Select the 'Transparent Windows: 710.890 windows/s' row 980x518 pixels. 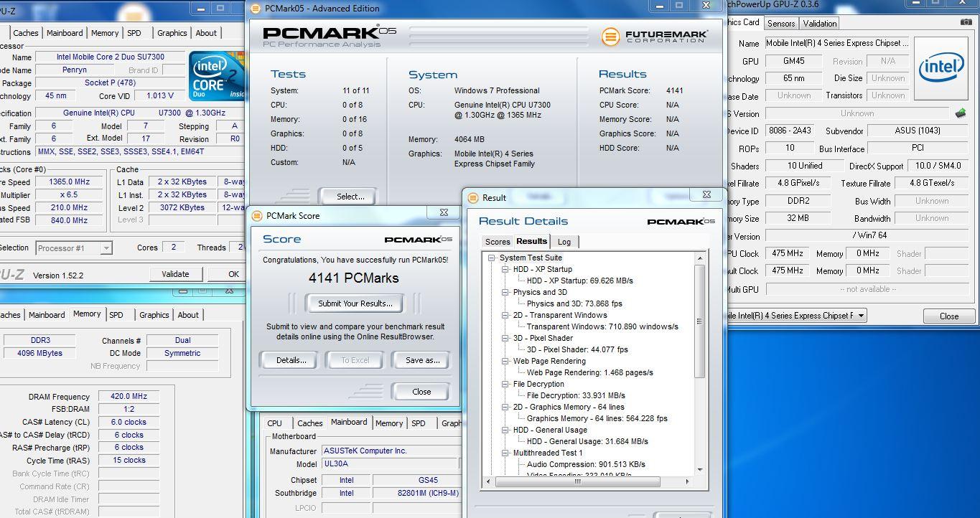pos(602,326)
